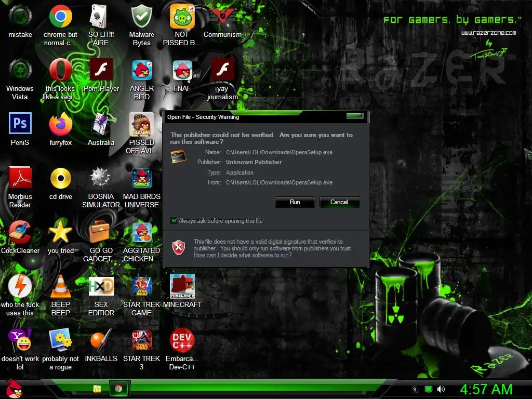Click the 'cd drive' disc icon

60,178
